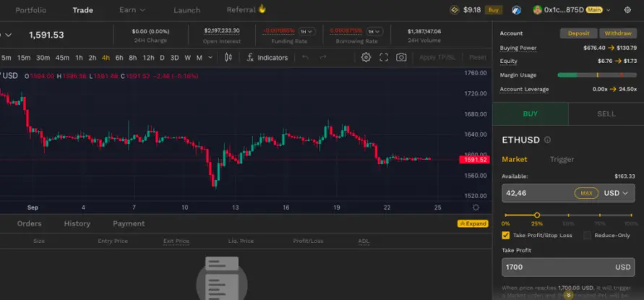
Task: Switch to the Payment tab
Action: (129, 223)
